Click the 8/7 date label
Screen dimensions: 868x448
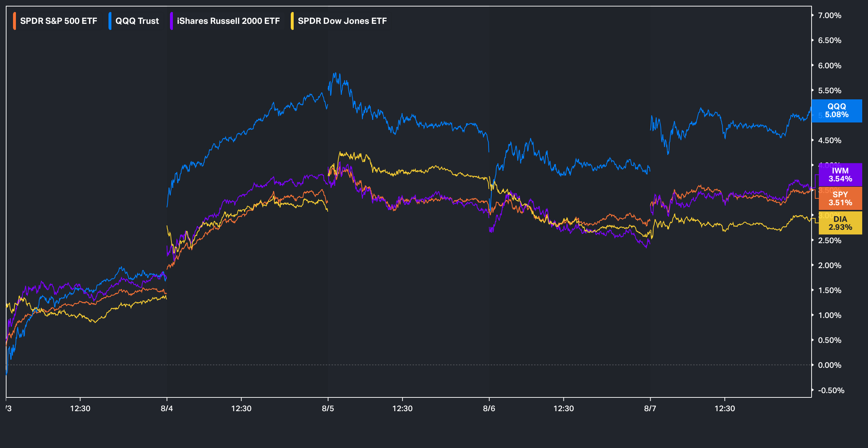tap(650, 409)
